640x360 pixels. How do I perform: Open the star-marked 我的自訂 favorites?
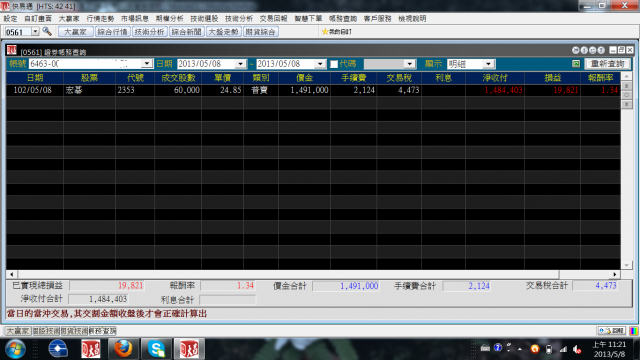pos(336,31)
